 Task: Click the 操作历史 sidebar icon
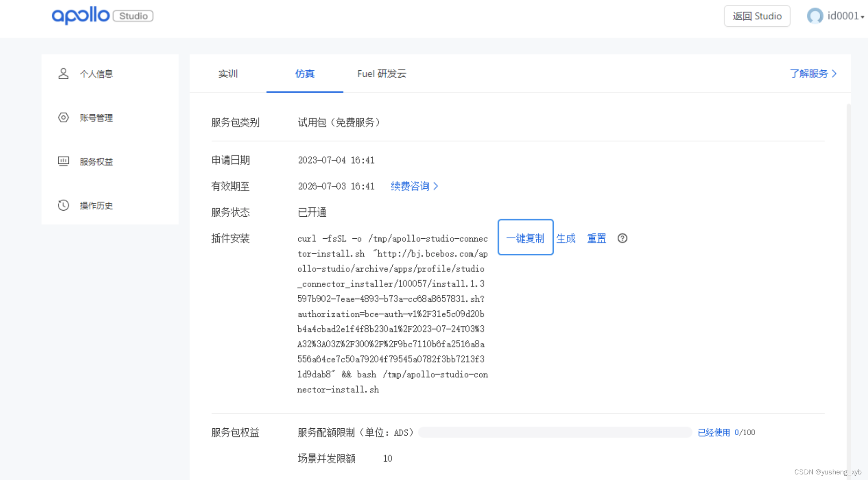point(63,205)
